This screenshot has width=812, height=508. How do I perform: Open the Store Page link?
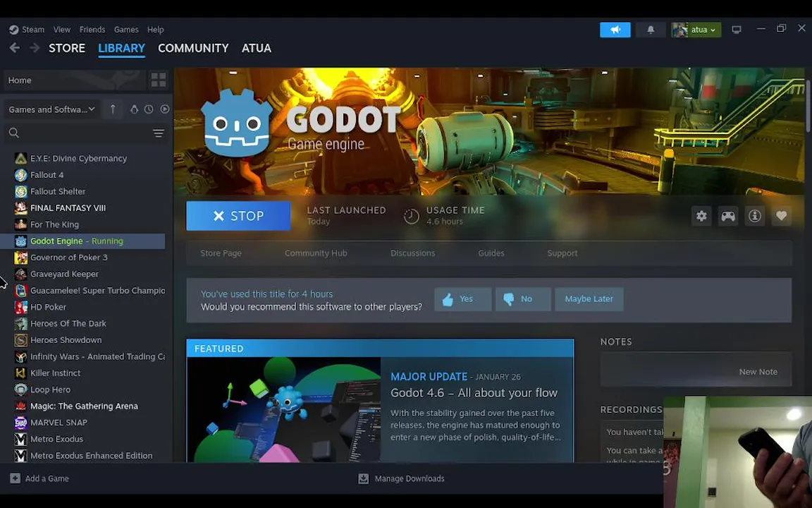point(221,253)
